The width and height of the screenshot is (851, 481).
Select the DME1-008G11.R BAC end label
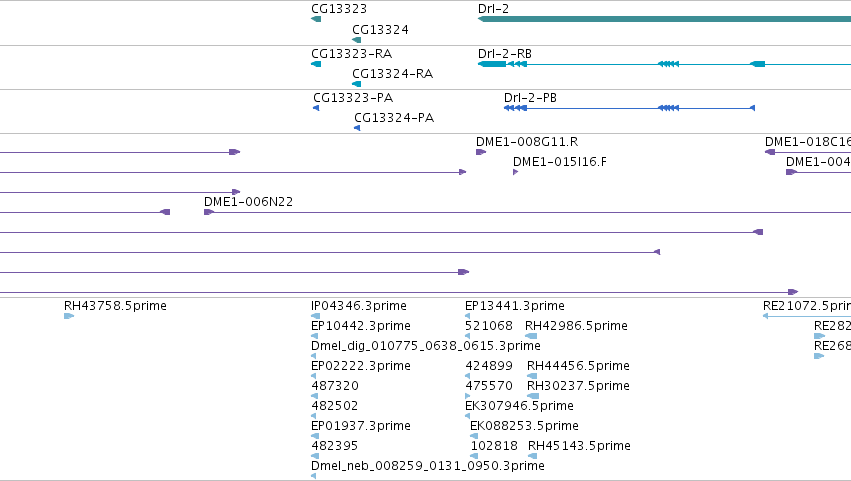click(527, 142)
